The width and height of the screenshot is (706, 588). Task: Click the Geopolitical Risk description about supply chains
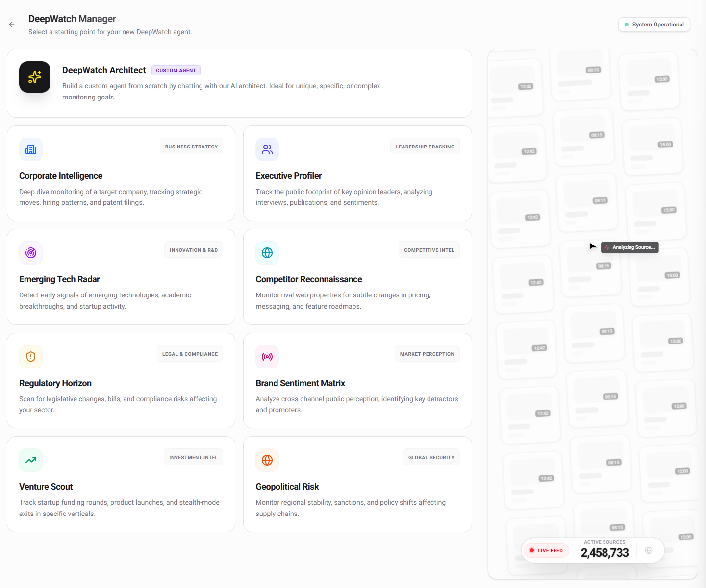(351, 508)
